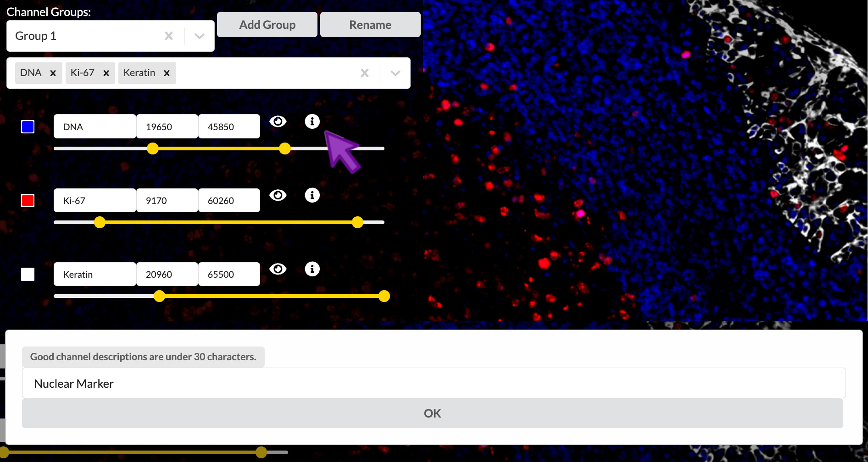868x462 pixels.
Task: Open the DNA channel info icon
Action: (x=312, y=121)
